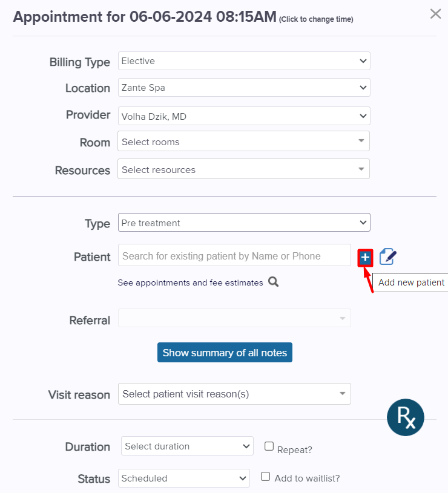Click the appointment time heading to change time
This screenshot has width=448, height=493.
[x=183, y=17]
